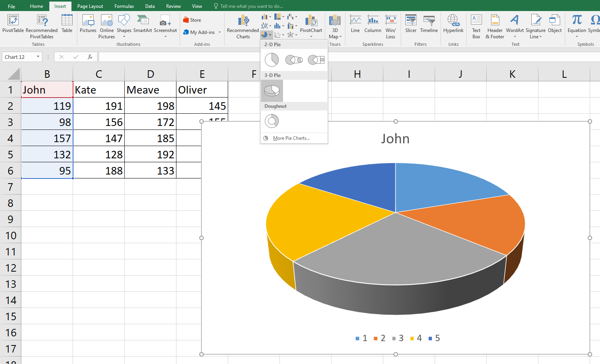
Task: Click the Tell me search field
Action: click(251, 6)
